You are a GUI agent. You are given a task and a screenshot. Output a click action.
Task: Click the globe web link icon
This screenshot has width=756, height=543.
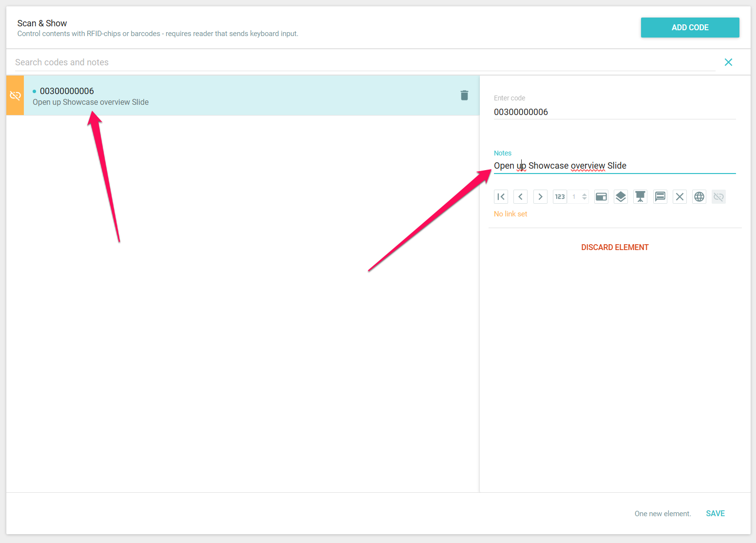[x=699, y=197]
